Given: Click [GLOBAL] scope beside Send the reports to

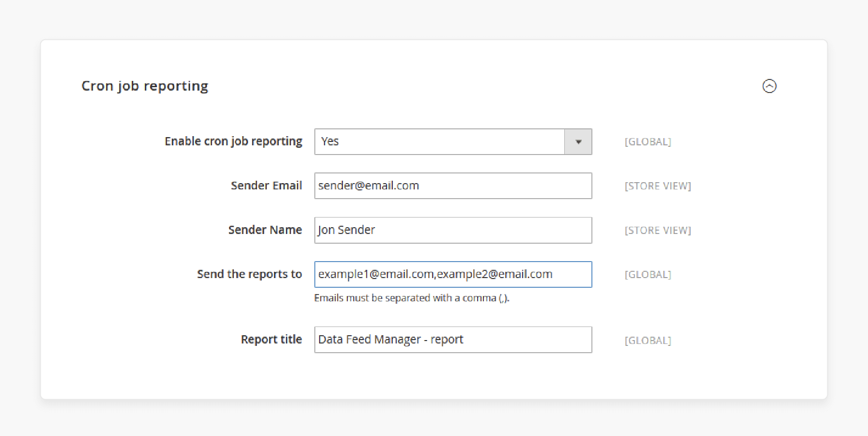Looking at the screenshot, I should [648, 275].
